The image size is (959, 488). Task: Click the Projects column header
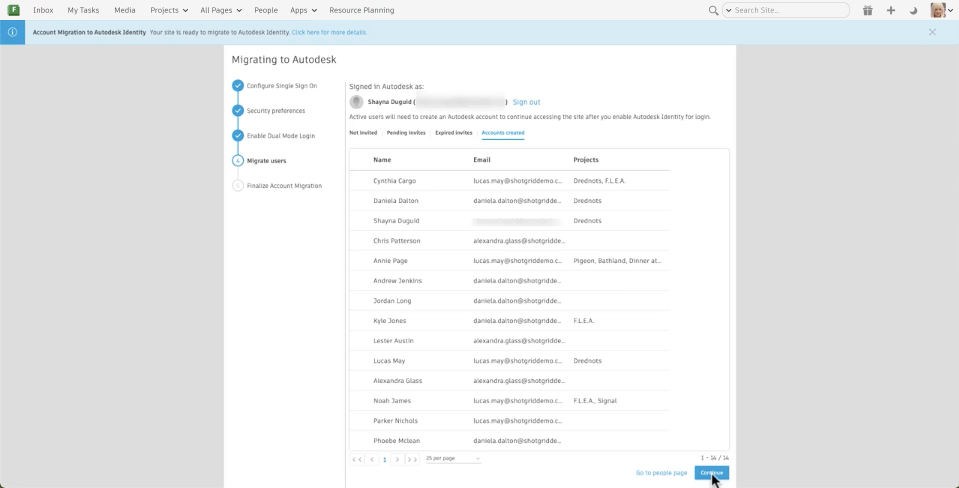[586, 160]
